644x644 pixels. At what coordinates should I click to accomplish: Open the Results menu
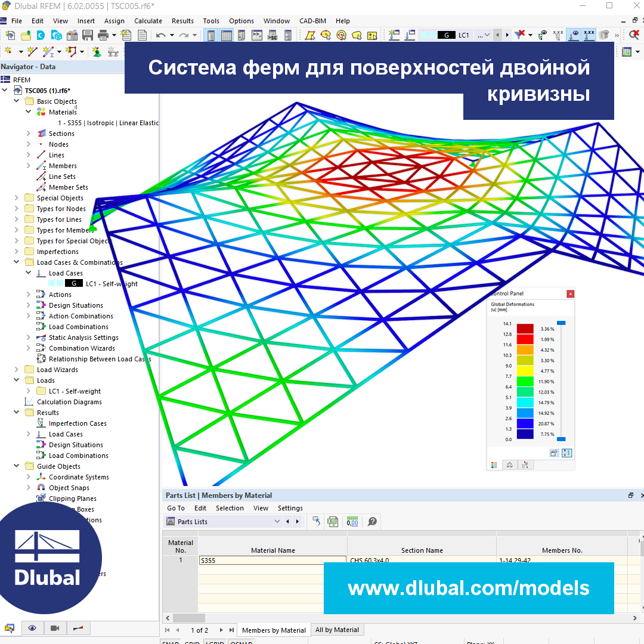pos(182,21)
